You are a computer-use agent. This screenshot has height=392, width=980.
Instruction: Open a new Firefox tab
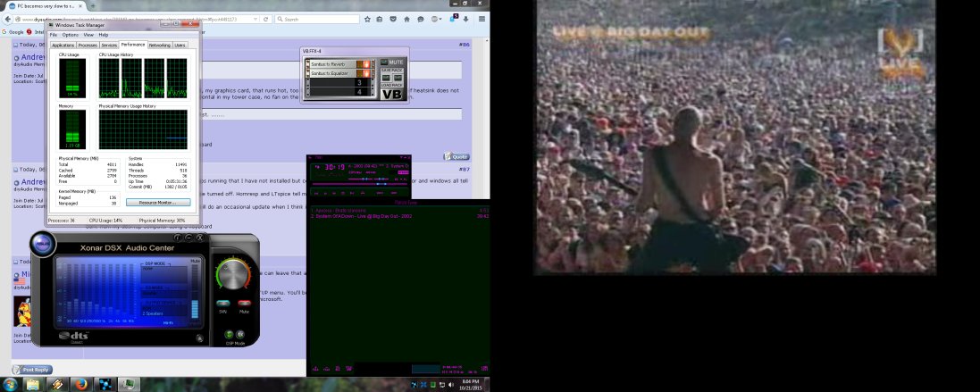click(x=93, y=5)
